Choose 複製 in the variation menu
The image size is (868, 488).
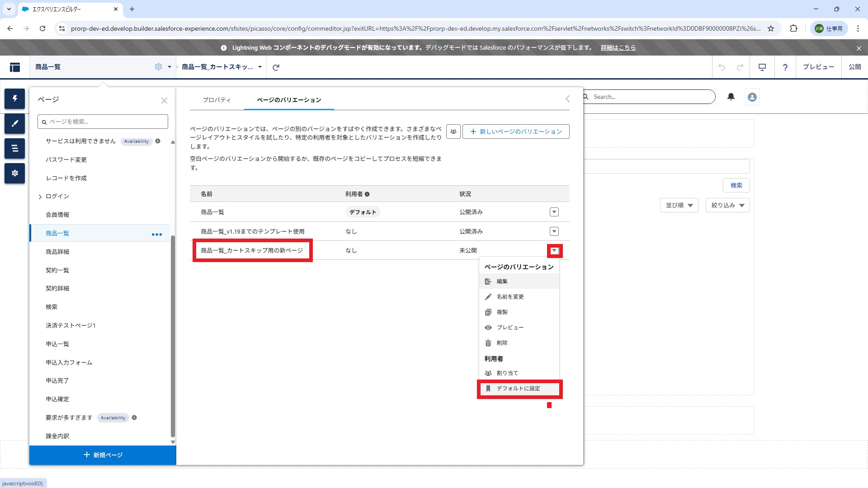(x=502, y=312)
